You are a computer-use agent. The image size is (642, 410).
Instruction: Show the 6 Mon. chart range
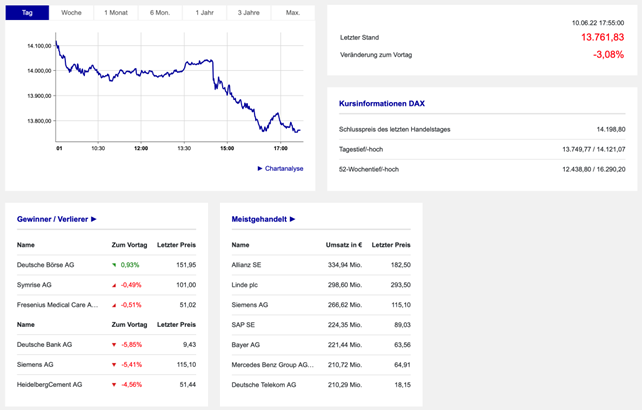[x=160, y=13]
